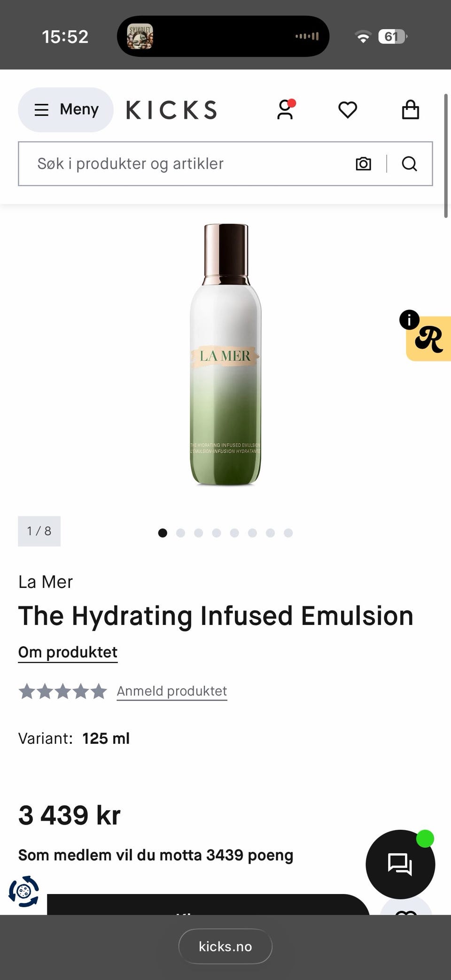The image size is (451, 980).
Task: Open the Meny hamburger menu
Action: [x=66, y=110]
